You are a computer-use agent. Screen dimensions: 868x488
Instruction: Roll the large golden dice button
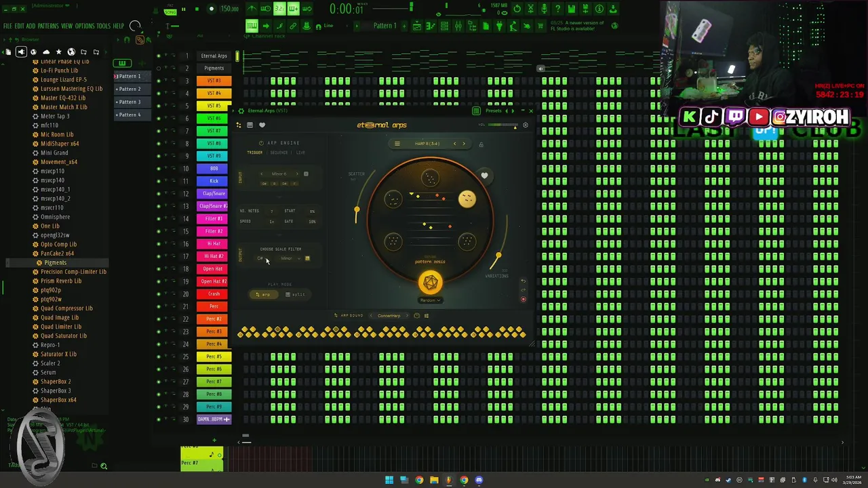click(430, 282)
